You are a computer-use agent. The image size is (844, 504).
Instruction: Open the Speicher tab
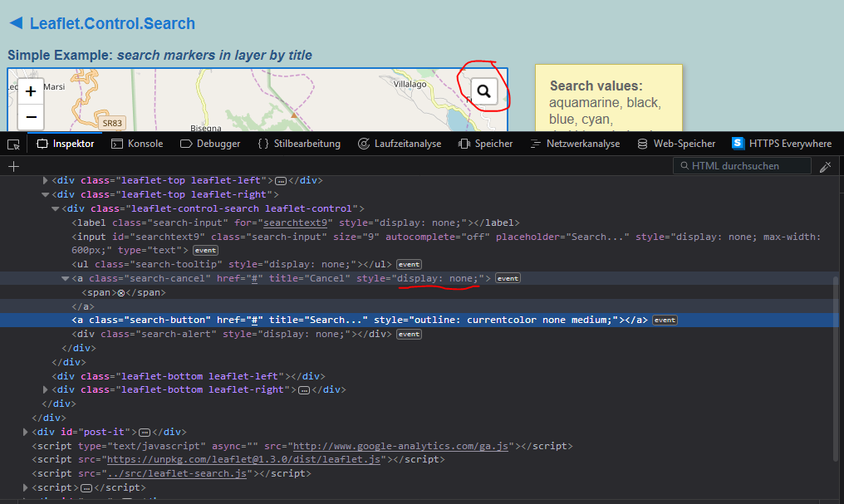(x=485, y=144)
